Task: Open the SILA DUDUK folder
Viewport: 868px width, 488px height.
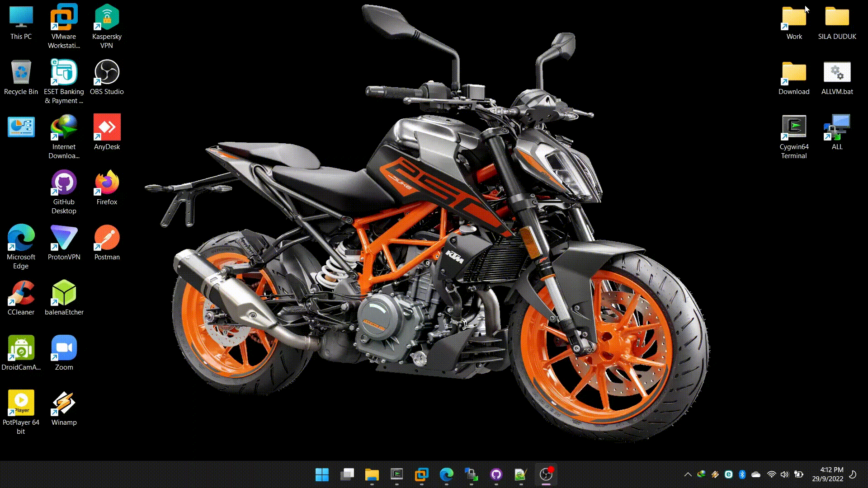Action: 837,18
